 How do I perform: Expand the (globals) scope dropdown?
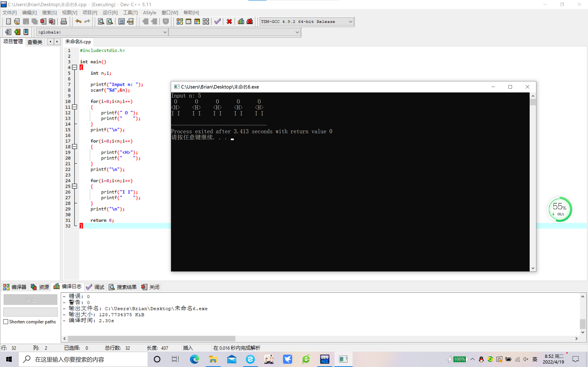pos(164,32)
